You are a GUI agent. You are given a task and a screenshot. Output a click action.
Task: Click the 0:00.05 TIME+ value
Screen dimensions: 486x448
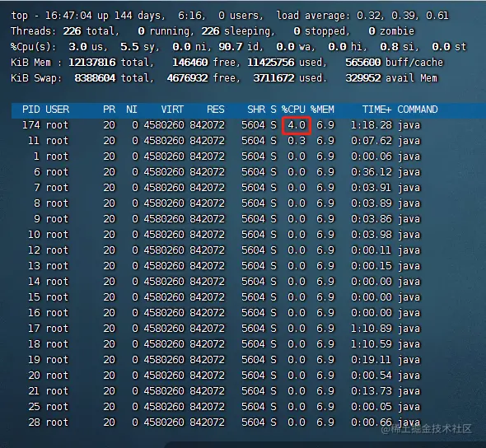(x=372, y=407)
